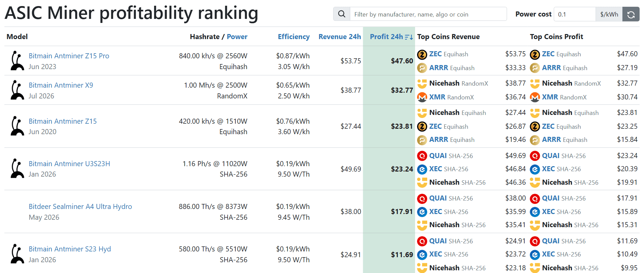Click the QUAI icon in Sealminer A4 profit
This screenshot has width=644, height=273.
point(535,199)
